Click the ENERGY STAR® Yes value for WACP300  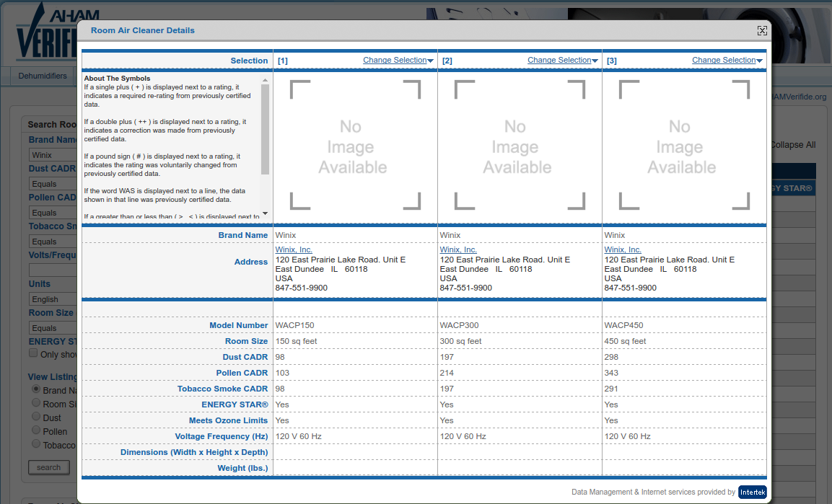pyautogui.click(x=447, y=405)
